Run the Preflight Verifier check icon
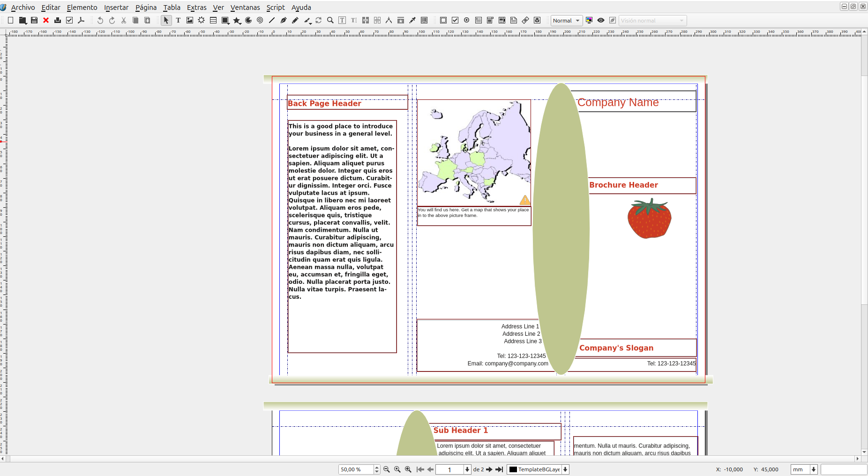The height and width of the screenshot is (476, 868). tap(69, 20)
